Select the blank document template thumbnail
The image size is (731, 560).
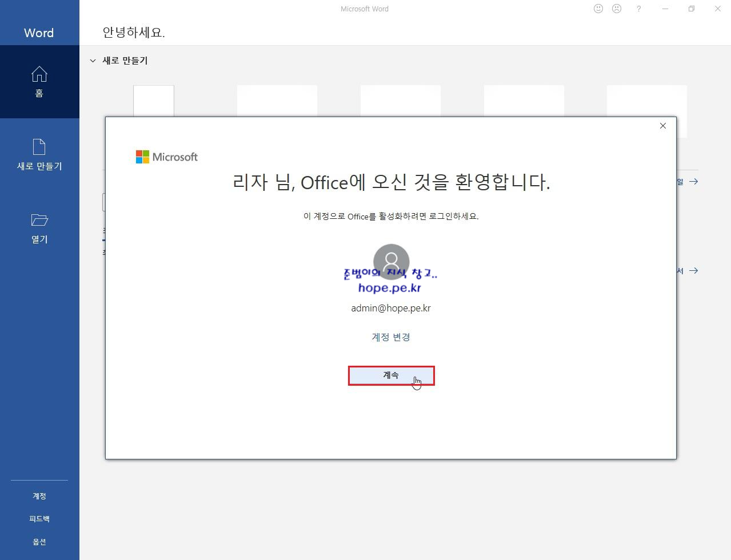click(x=154, y=101)
